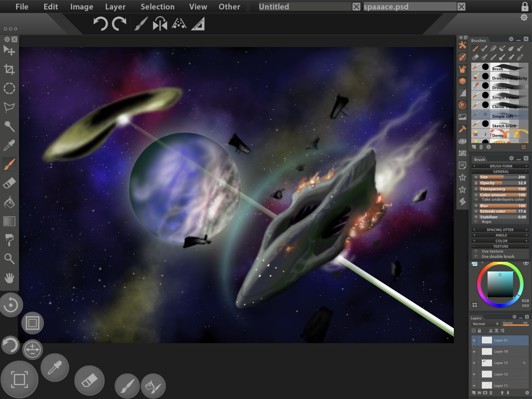Expand the BRUSH FORM section
532x399 pixels.
coord(500,166)
